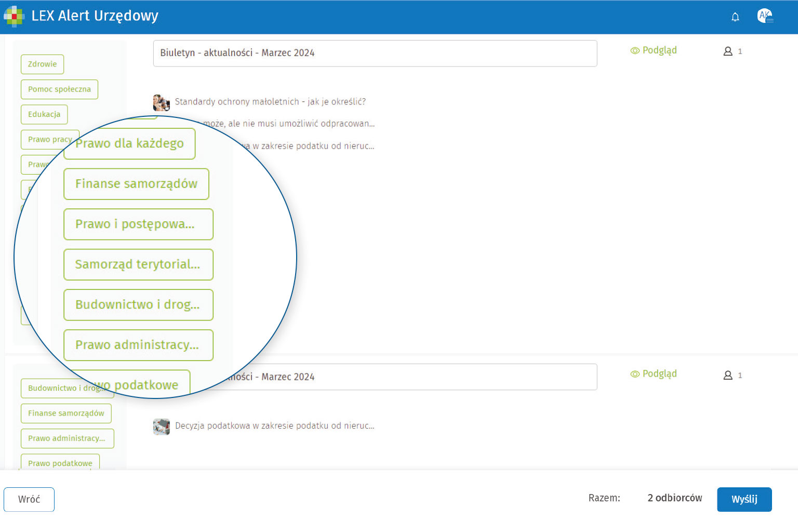Click the LEX Alert Urzędowy logo icon
The width and height of the screenshot is (798, 532).
14,16
